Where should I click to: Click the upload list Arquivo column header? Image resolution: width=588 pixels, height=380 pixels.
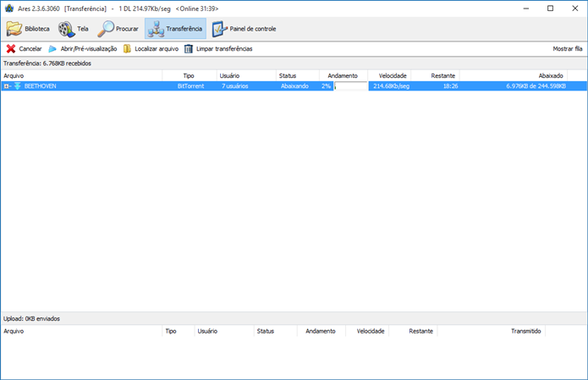(x=81, y=331)
